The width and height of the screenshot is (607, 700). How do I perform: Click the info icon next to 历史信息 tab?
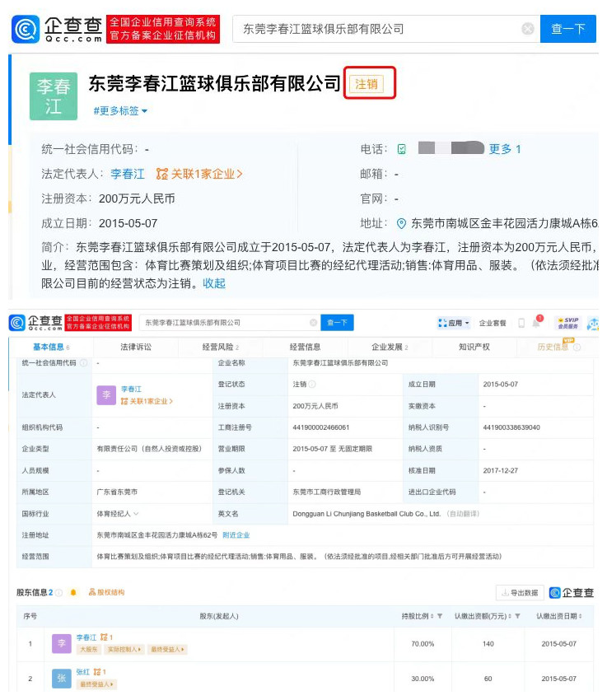tap(577, 348)
